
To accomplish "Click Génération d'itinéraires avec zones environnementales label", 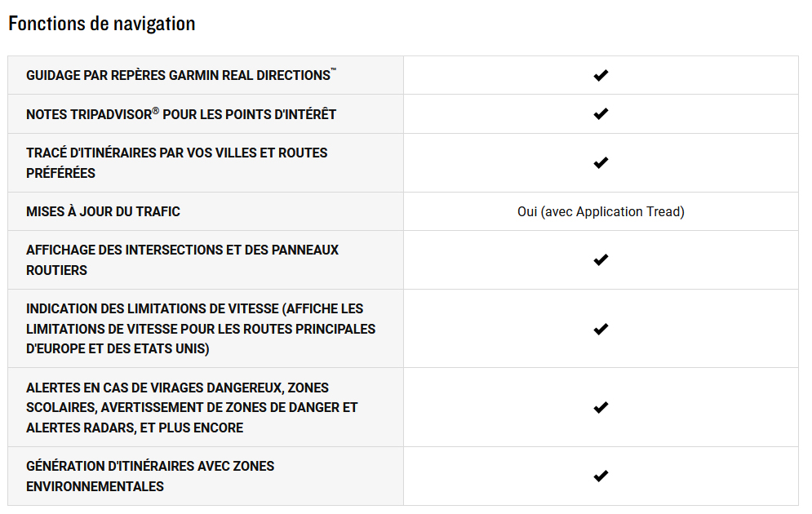I will [x=150, y=476].
